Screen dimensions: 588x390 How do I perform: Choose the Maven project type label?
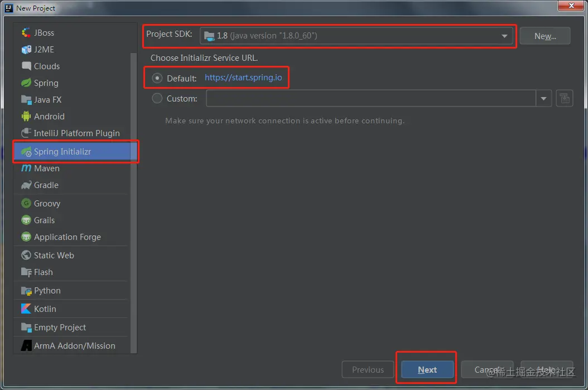[x=47, y=168]
